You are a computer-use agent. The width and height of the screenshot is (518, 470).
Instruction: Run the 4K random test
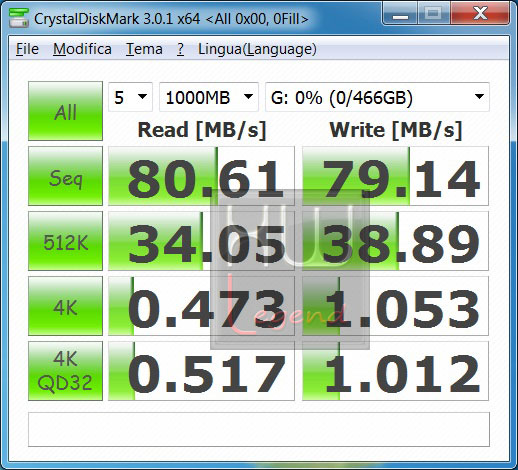point(65,306)
